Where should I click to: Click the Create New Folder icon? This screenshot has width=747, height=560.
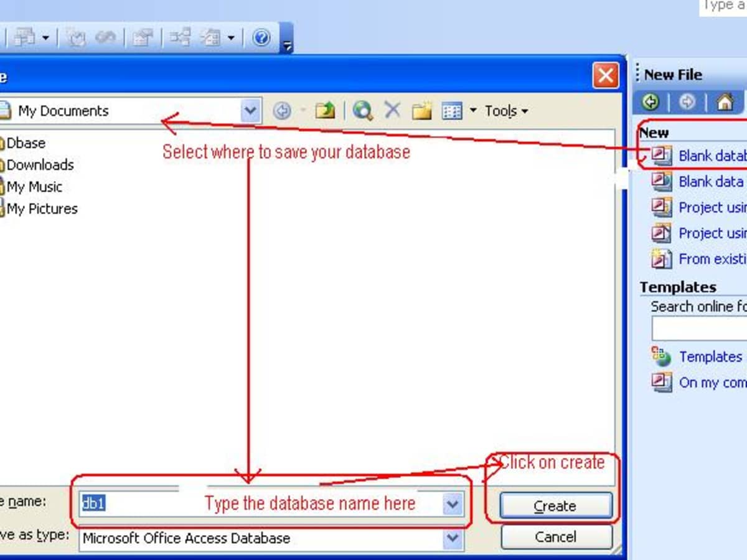(x=421, y=110)
